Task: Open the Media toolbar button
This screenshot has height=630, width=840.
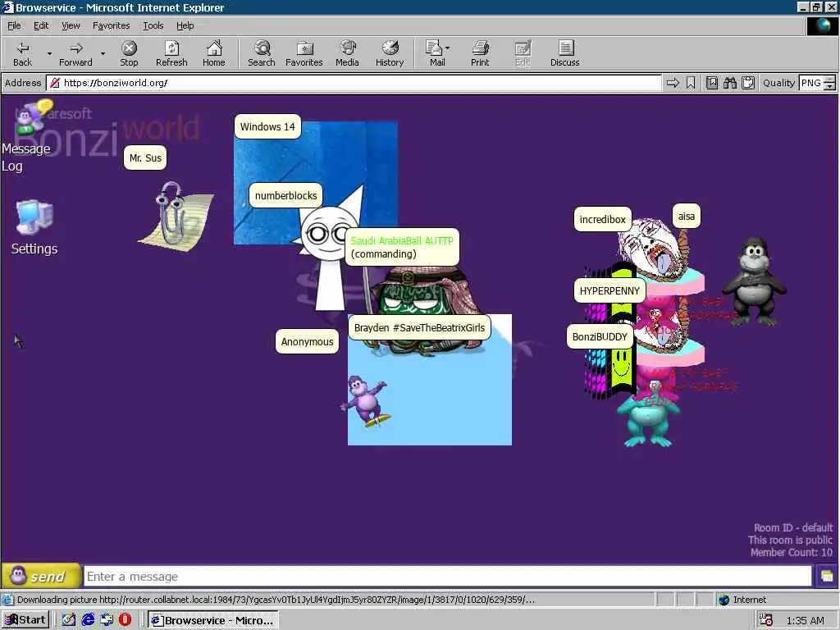Action: pos(347,53)
